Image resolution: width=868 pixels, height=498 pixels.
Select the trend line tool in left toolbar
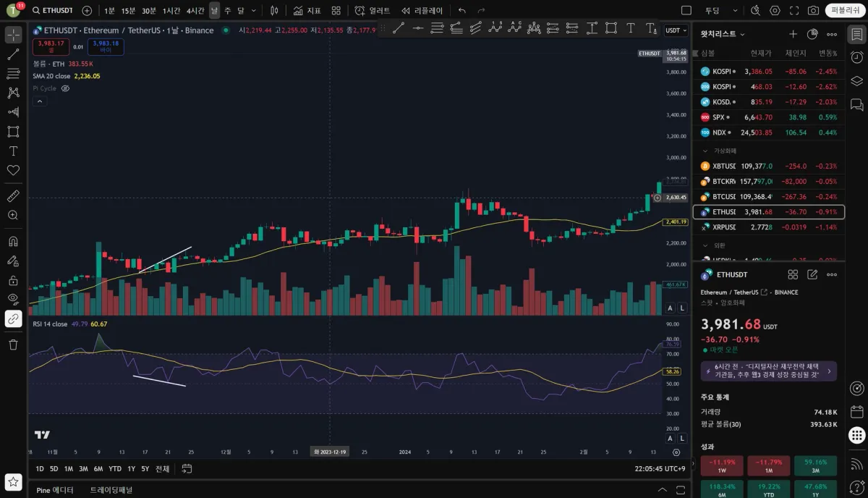click(x=13, y=54)
